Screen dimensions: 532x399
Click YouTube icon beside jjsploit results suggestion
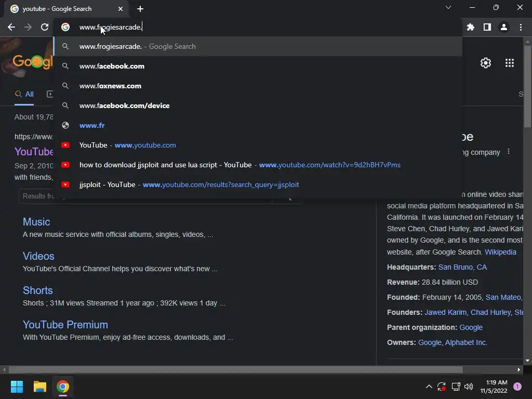(65, 184)
